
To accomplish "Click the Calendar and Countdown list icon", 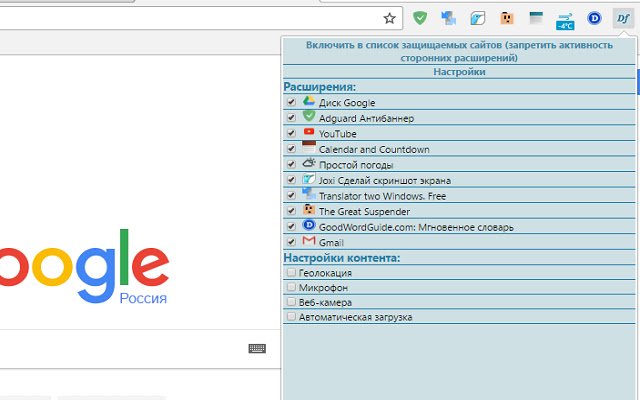I will [309, 147].
